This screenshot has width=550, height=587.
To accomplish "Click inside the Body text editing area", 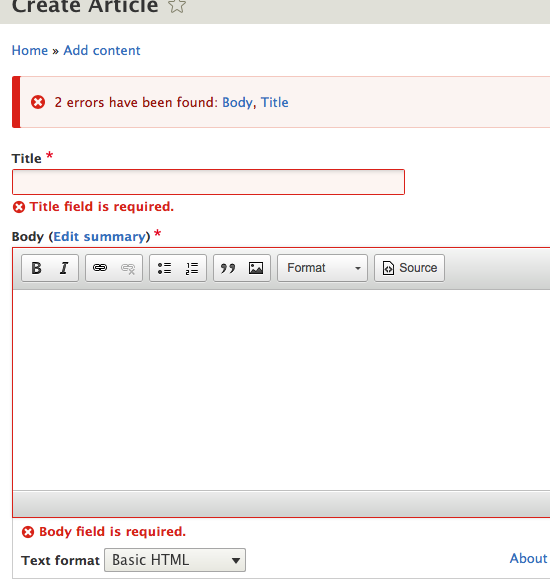I will coord(282,389).
